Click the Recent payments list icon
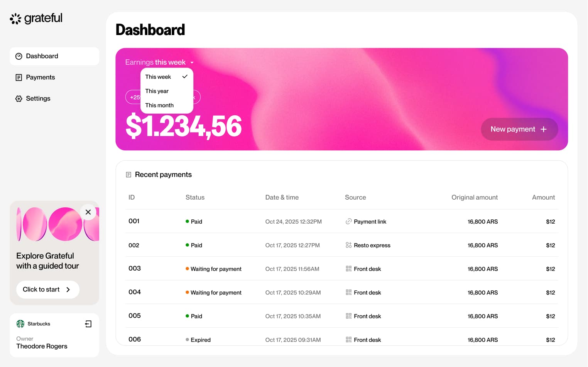Screen dimensions: 588x367 point(128,175)
